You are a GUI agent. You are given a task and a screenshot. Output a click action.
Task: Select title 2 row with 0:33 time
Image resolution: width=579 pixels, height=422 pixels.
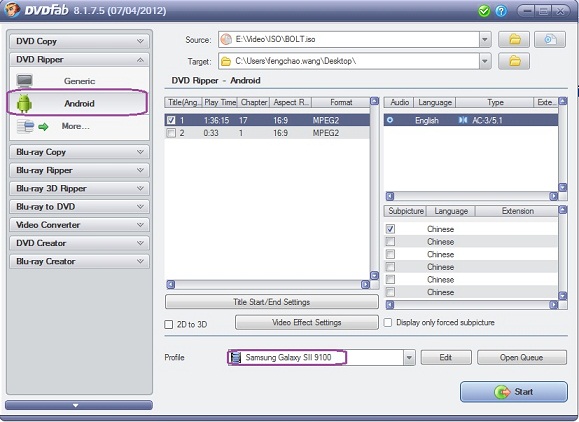[x=267, y=133]
